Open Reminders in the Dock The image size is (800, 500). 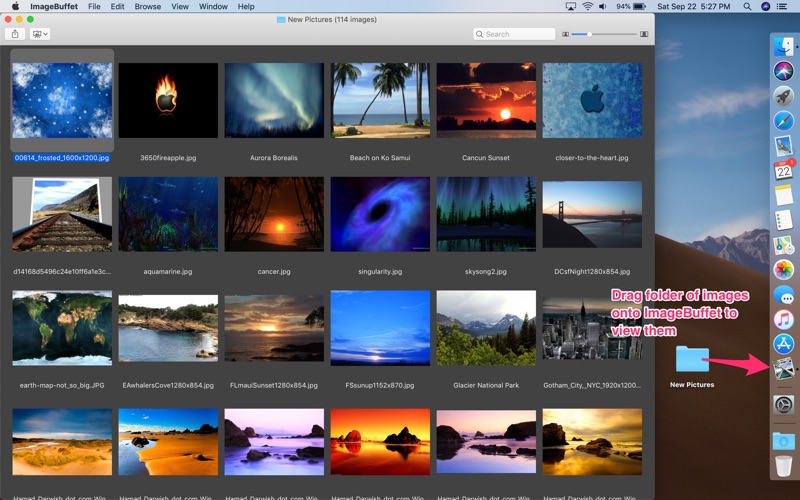[x=784, y=220]
